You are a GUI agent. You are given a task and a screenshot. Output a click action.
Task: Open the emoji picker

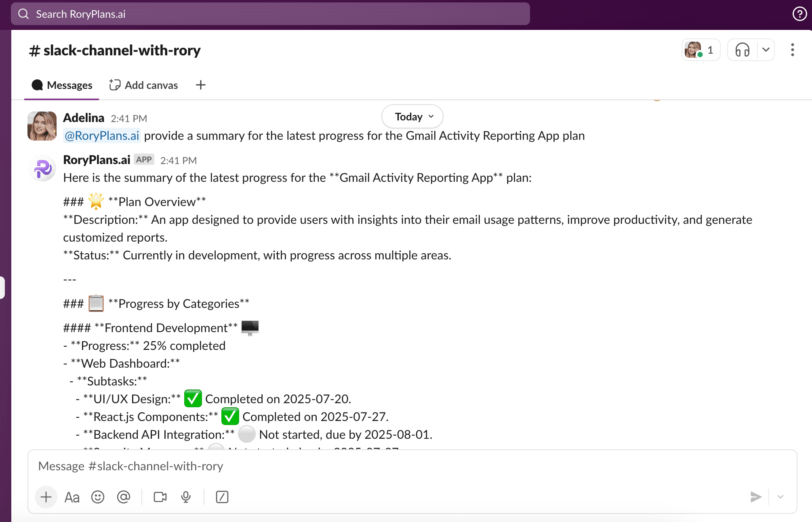[98, 497]
